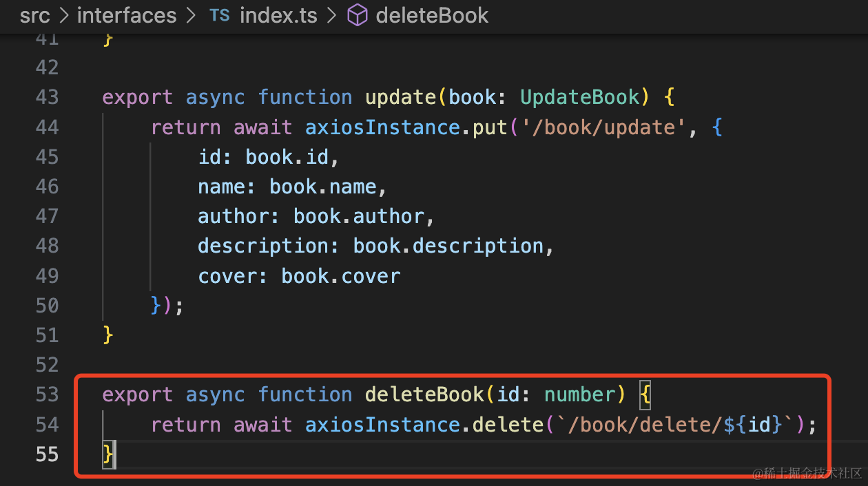Click line number 53 in the gutter
This screenshot has width=868, height=486.
click(47, 395)
